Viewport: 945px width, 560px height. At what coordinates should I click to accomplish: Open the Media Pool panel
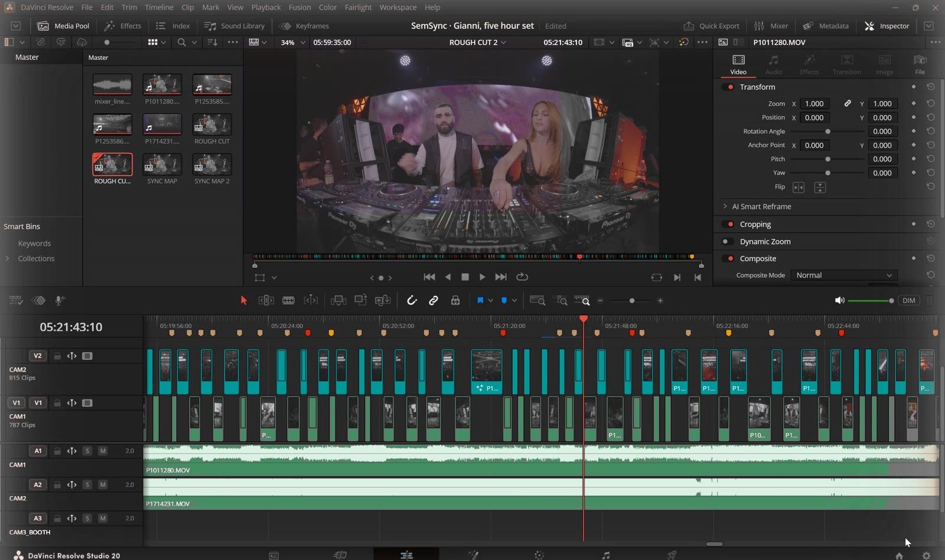point(63,26)
